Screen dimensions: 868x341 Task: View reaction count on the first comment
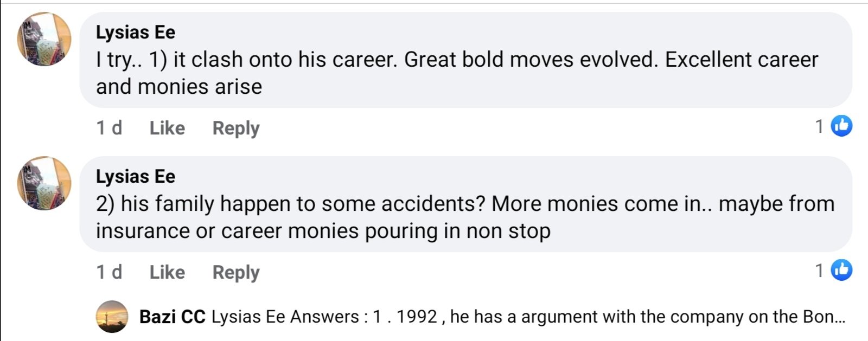pos(820,126)
